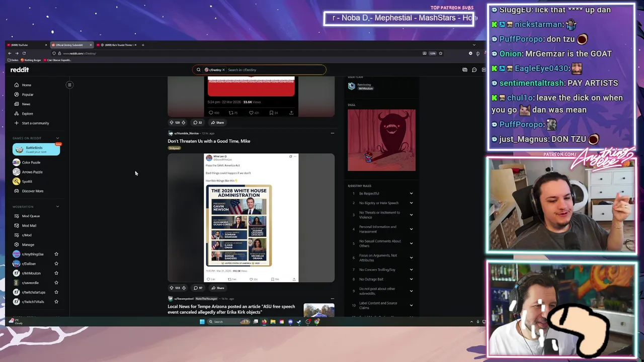Share the 533-point Mike post
644x362 pixels.
218,288
